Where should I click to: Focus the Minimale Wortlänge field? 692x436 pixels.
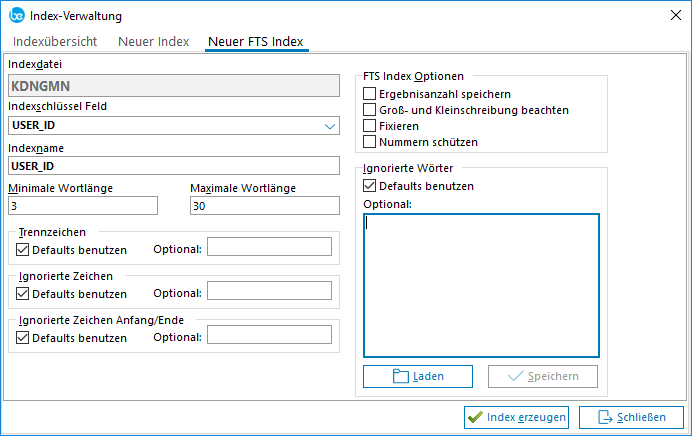[x=82, y=206]
